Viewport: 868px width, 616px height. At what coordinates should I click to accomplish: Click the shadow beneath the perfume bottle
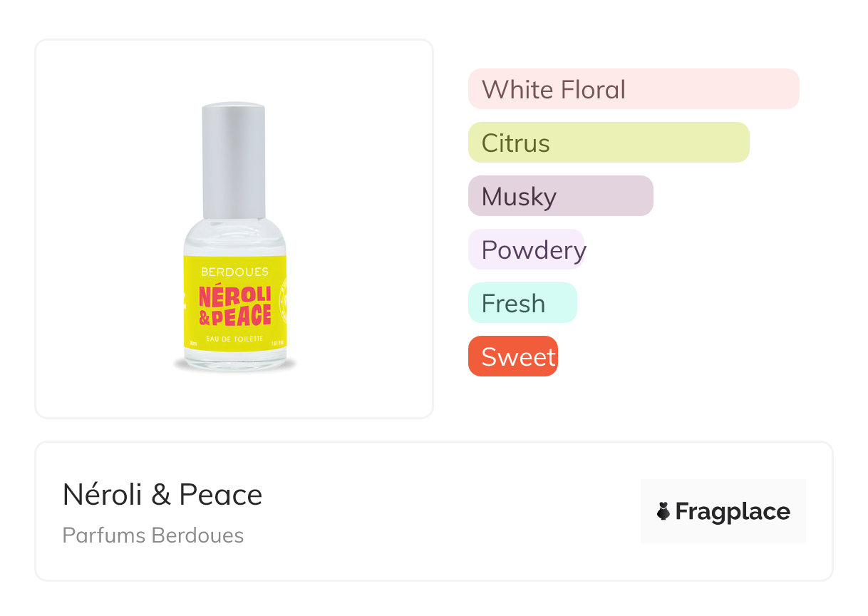pyautogui.click(x=235, y=367)
